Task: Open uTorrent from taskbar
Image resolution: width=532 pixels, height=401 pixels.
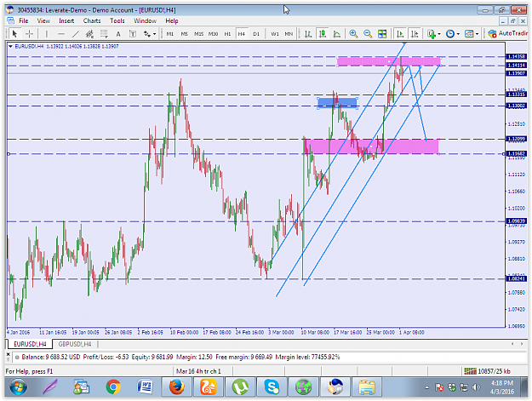Action: (240, 387)
